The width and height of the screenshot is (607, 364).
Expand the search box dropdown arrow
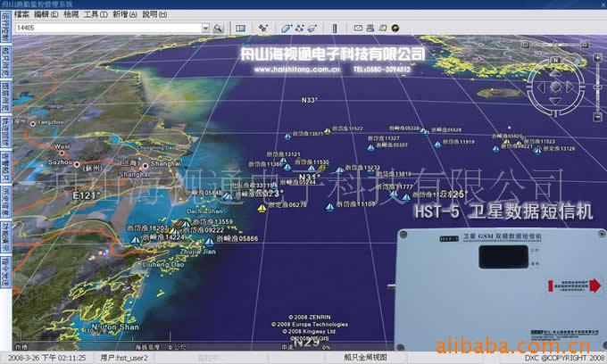pyautogui.click(x=205, y=28)
